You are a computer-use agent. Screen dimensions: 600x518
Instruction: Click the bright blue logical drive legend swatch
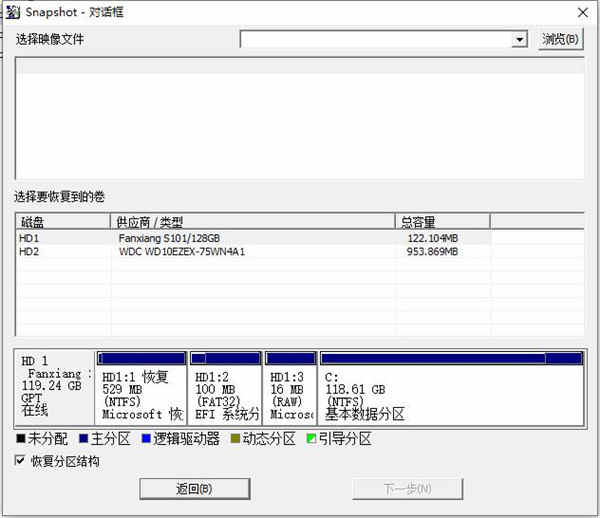pos(146,438)
